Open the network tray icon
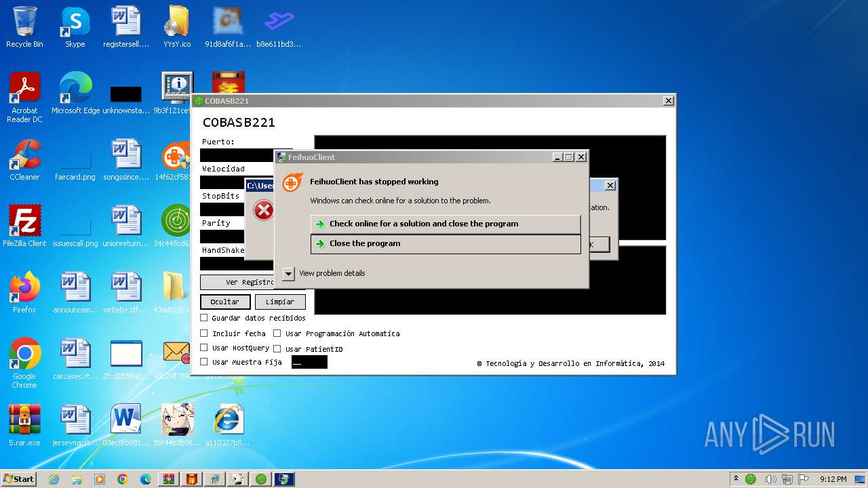 (x=788, y=479)
